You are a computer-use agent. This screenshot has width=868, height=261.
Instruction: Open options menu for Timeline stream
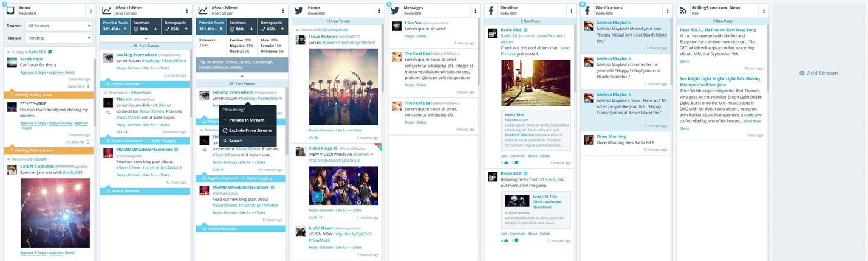[571, 10]
